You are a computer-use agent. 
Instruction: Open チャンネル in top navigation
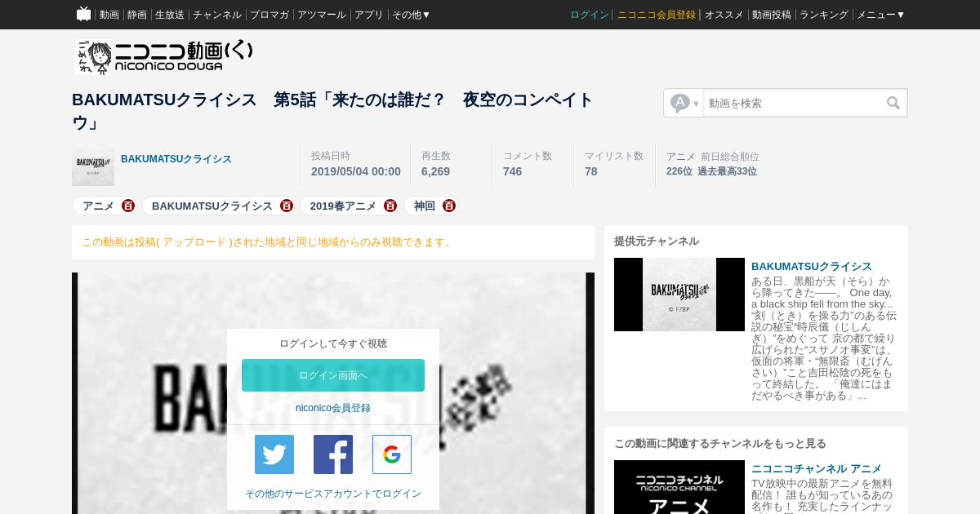click(x=217, y=15)
